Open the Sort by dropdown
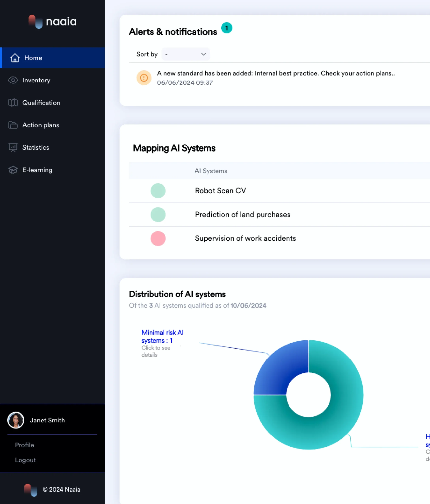Image resolution: width=430 pixels, height=504 pixels. point(185,54)
